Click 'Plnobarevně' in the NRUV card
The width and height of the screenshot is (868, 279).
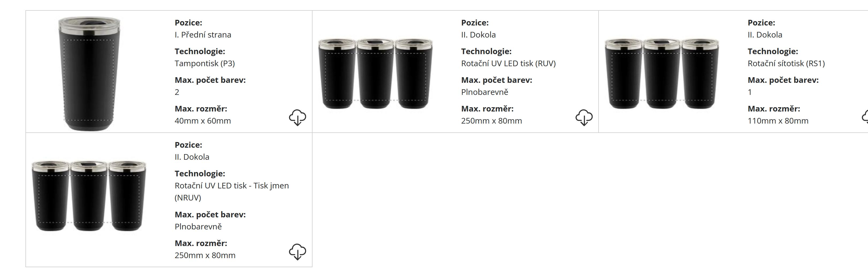pos(198,227)
